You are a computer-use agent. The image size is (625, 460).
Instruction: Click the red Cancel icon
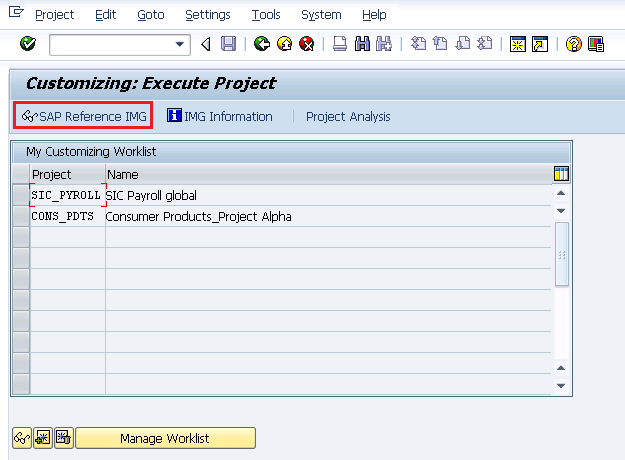coord(307,43)
